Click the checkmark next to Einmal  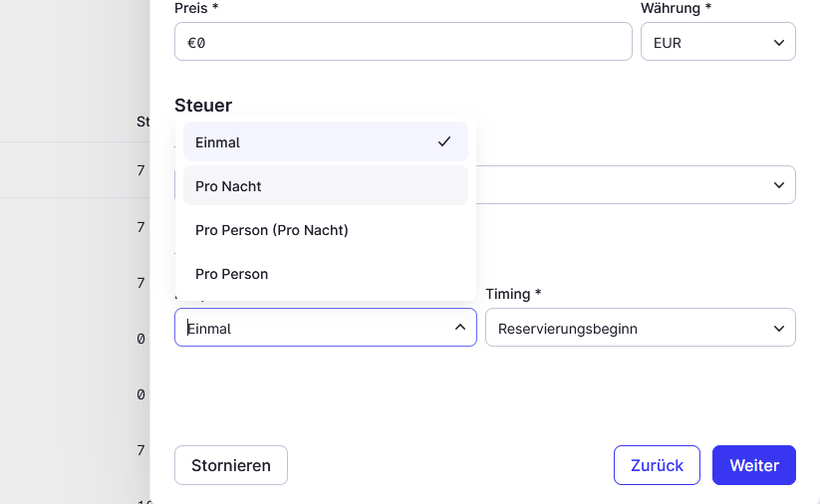pos(444,141)
